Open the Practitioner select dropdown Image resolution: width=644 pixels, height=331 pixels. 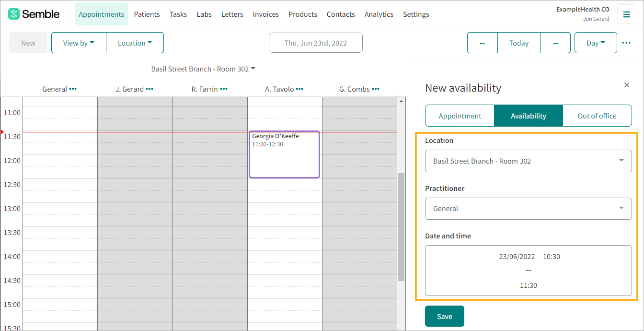click(x=529, y=208)
